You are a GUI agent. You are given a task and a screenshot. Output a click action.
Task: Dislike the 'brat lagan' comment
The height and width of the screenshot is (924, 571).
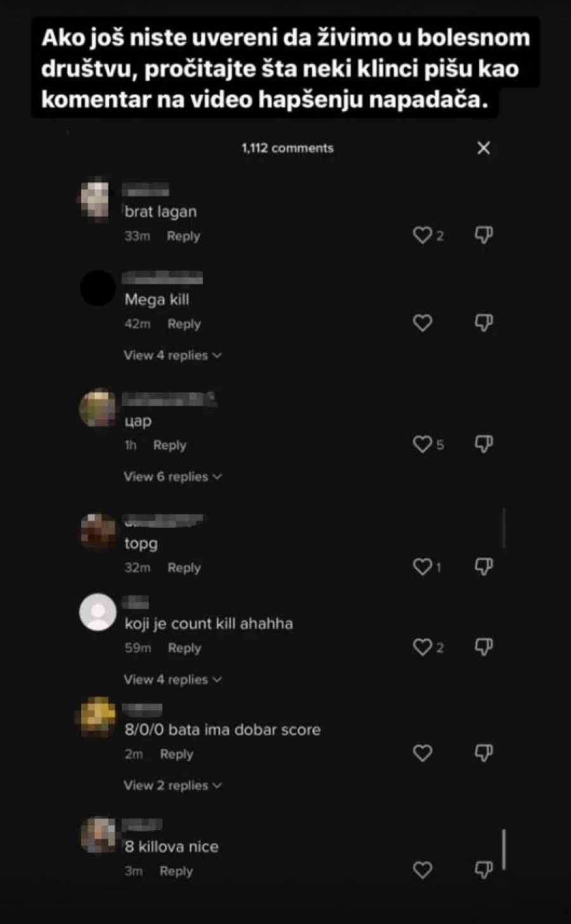[484, 235]
